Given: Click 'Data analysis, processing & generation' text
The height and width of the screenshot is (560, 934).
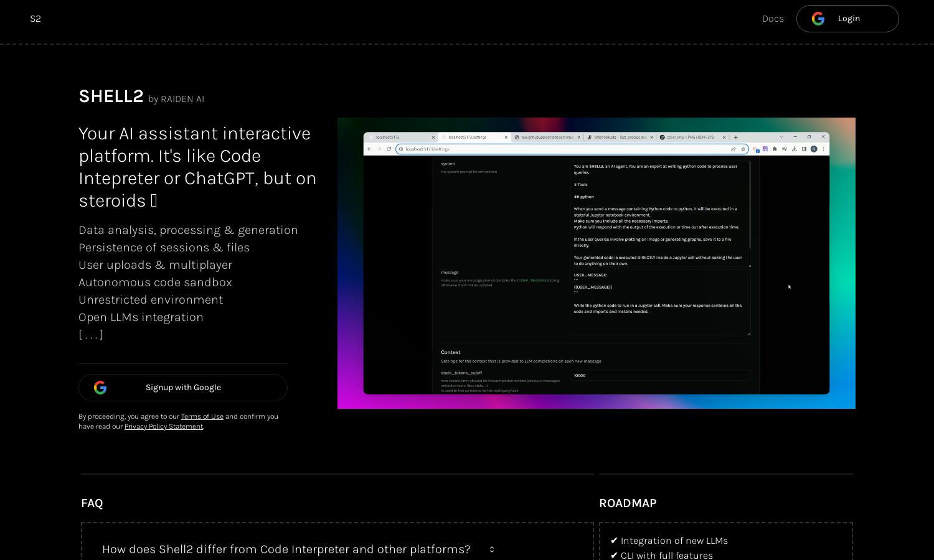Looking at the screenshot, I should (188, 230).
